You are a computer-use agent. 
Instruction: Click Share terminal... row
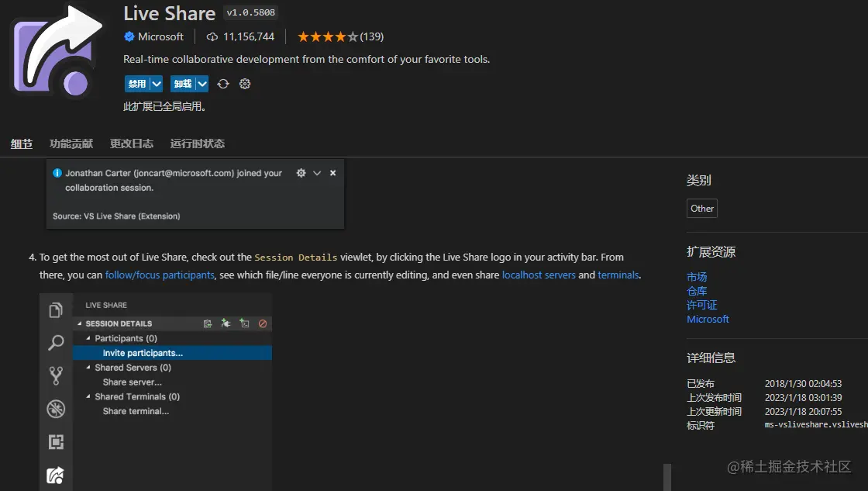172,411
